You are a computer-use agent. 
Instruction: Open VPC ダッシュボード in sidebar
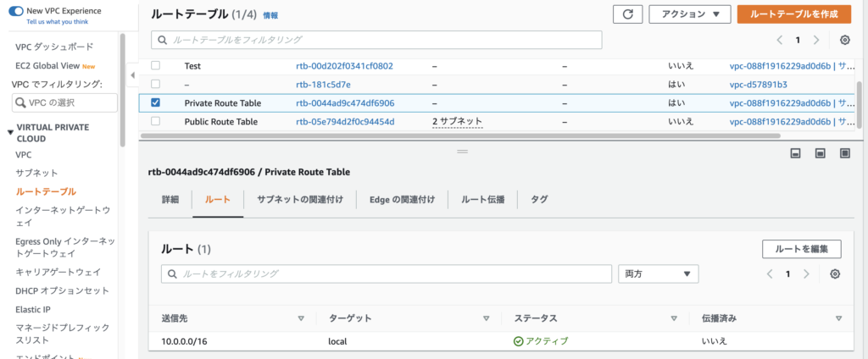coord(54,47)
